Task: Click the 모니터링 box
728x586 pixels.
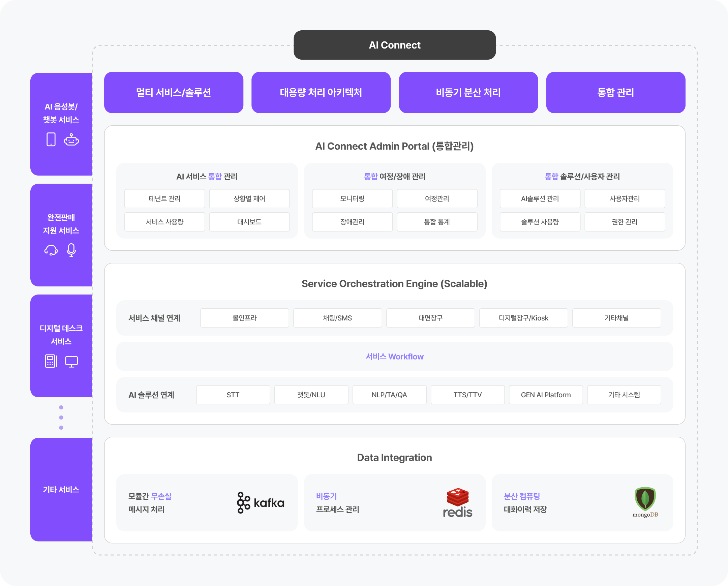Action: [x=352, y=198]
